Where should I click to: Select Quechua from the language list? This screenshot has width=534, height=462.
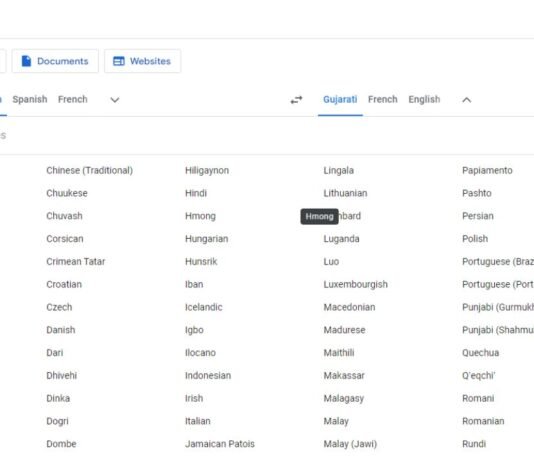click(481, 353)
